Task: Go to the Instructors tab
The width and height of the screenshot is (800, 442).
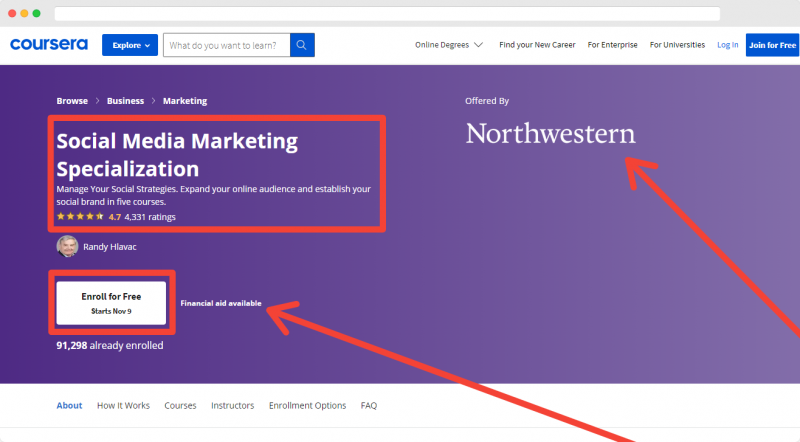Action: (233, 405)
